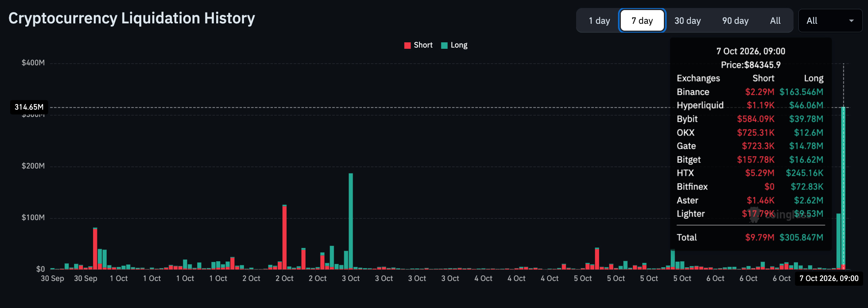Image resolution: width=868 pixels, height=308 pixels.
Task: Switch to the 90 day range
Action: coord(735,21)
